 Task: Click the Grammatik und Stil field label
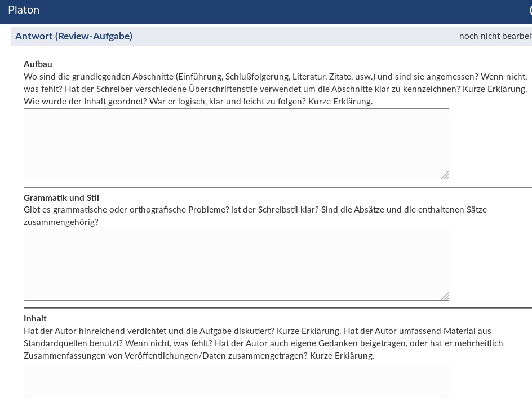tap(61, 198)
